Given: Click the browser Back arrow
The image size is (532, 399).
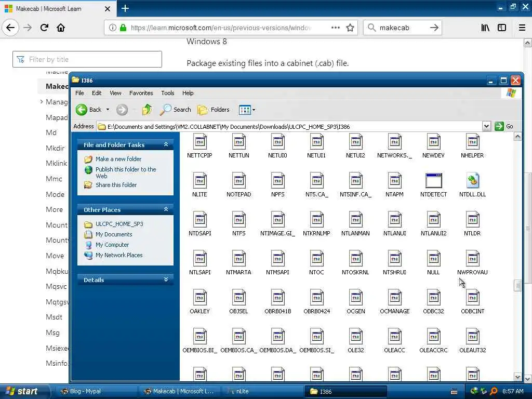Looking at the screenshot, I should (10, 28).
